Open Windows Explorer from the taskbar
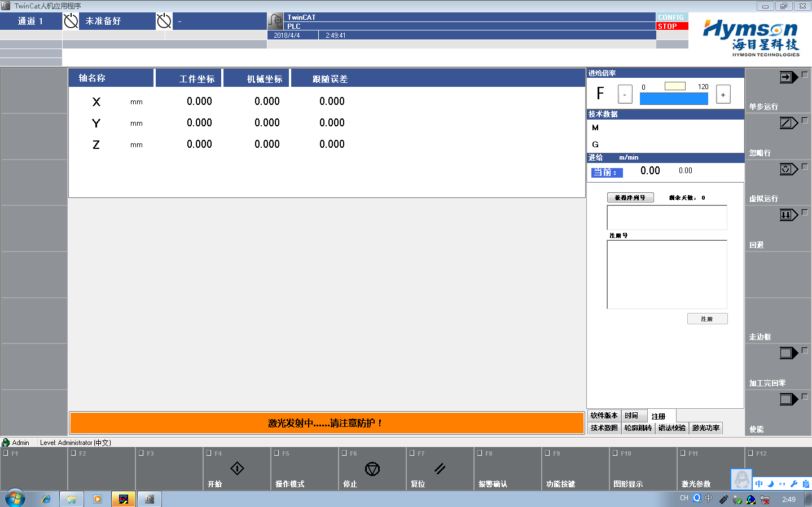The height and width of the screenshot is (507, 812). click(72, 499)
